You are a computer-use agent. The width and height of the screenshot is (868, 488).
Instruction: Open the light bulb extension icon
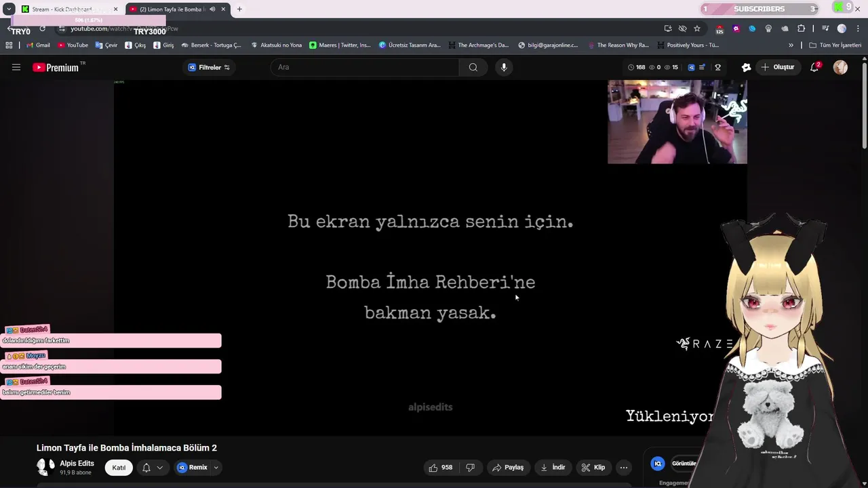pyautogui.click(x=768, y=28)
